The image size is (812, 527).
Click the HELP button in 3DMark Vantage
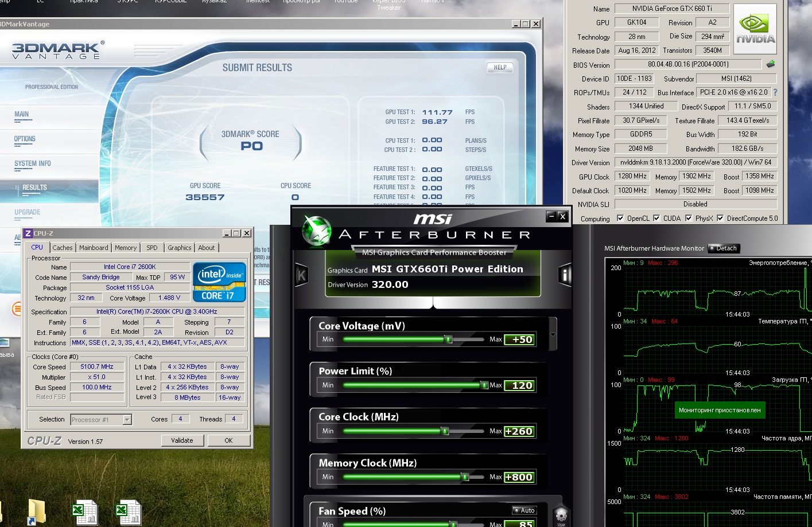500,68
